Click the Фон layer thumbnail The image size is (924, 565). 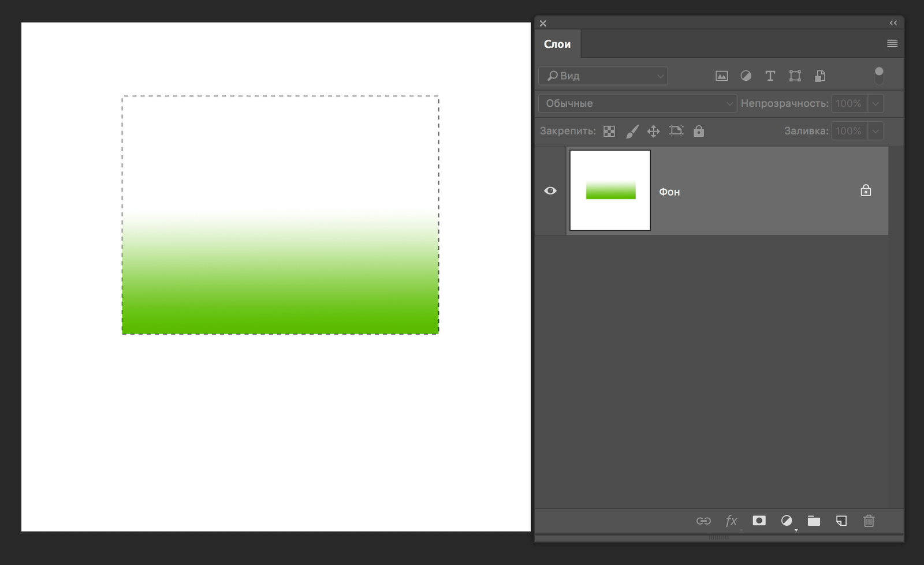610,190
